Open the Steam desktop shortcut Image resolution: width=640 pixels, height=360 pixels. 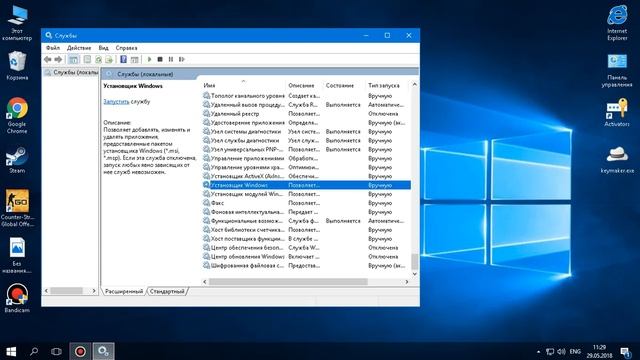pyautogui.click(x=17, y=160)
